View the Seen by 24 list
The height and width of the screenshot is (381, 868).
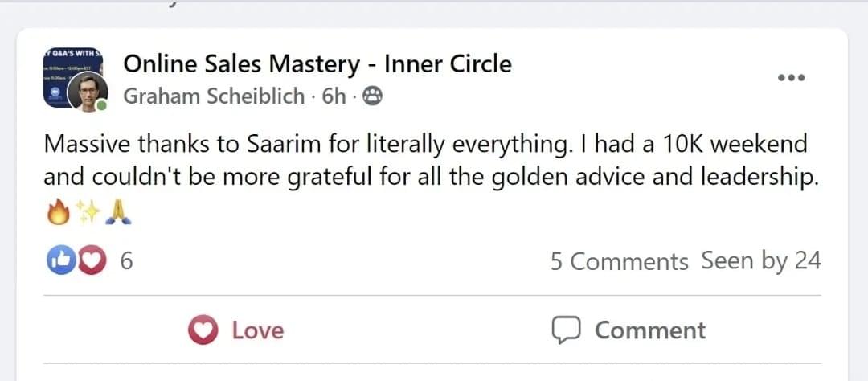coord(760,261)
